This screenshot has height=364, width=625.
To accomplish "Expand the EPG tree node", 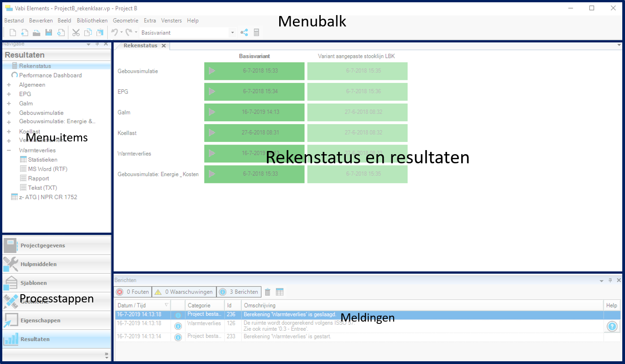I will pyautogui.click(x=9, y=94).
